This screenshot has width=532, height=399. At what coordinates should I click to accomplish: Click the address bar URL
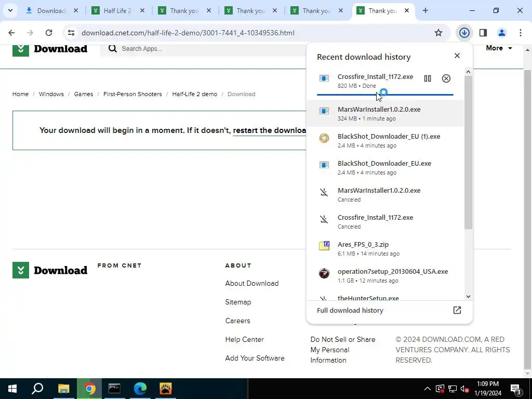coord(188,33)
